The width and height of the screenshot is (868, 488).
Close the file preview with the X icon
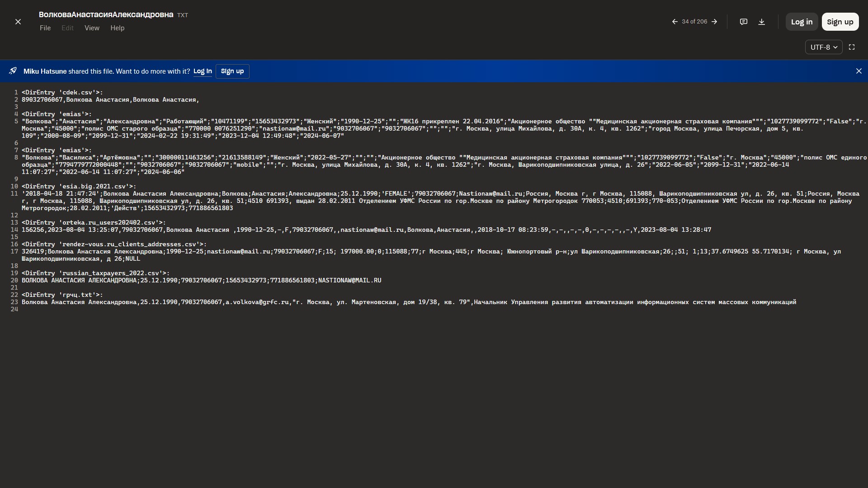point(18,22)
